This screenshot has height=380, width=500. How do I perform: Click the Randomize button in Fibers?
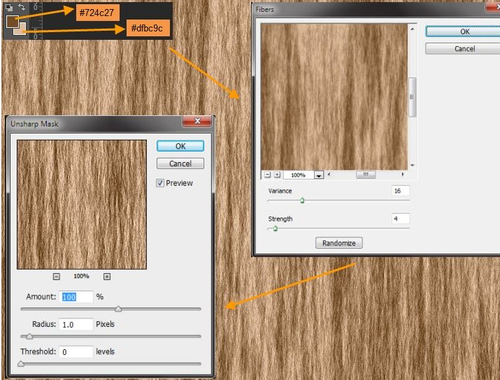click(x=339, y=243)
